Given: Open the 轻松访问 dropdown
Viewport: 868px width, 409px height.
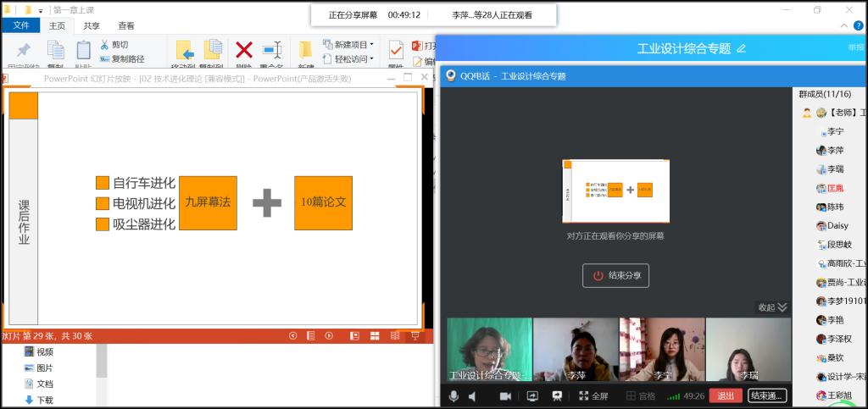Looking at the screenshot, I should (x=349, y=59).
